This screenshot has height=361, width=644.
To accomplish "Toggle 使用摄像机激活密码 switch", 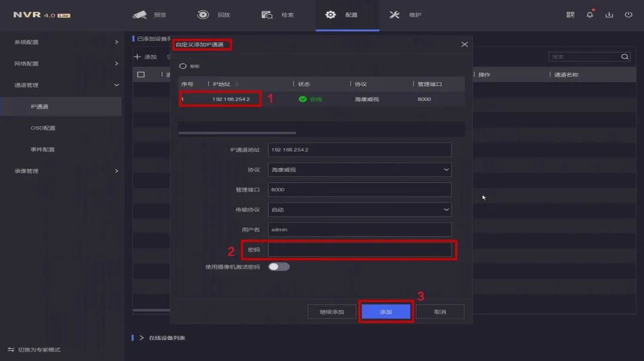I will pos(278,267).
